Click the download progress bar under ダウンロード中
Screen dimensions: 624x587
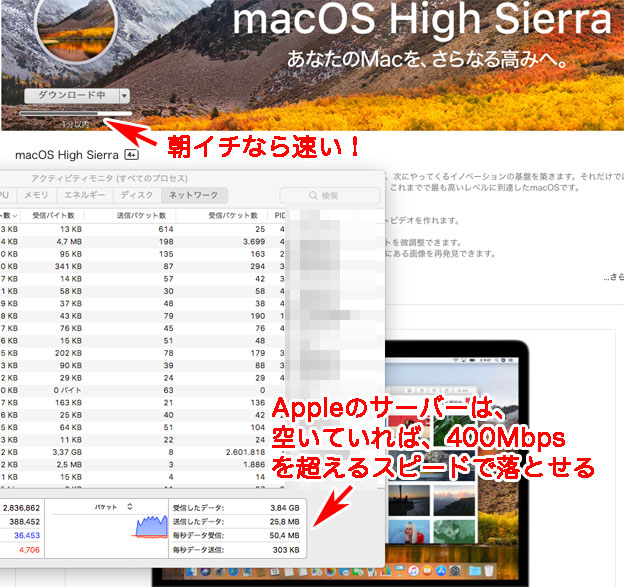[x=76, y=113]
